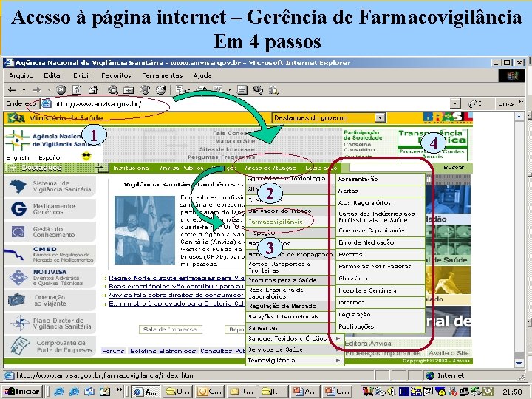532x399 pixels.
Task: Click the Mail toolbar icon
Action: [x=180, y=90]
